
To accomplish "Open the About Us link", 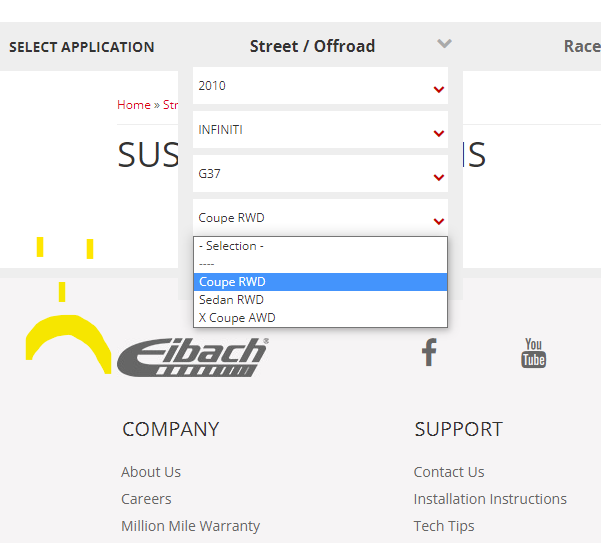I will coord(151,472).
